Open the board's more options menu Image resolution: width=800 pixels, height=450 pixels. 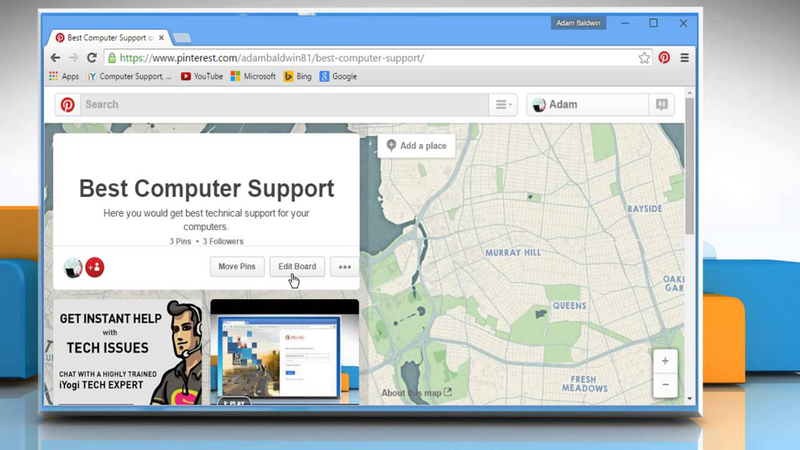click(x=344, y=267)
